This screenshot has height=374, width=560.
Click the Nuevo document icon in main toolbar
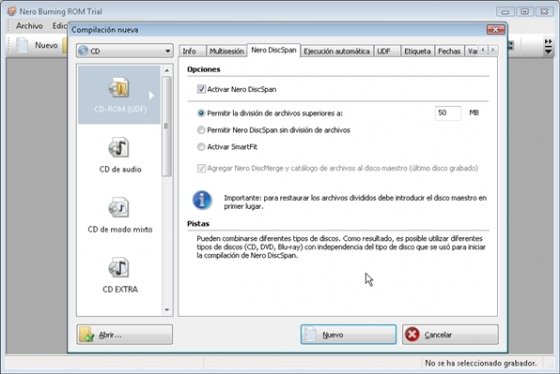pos(22,45)
